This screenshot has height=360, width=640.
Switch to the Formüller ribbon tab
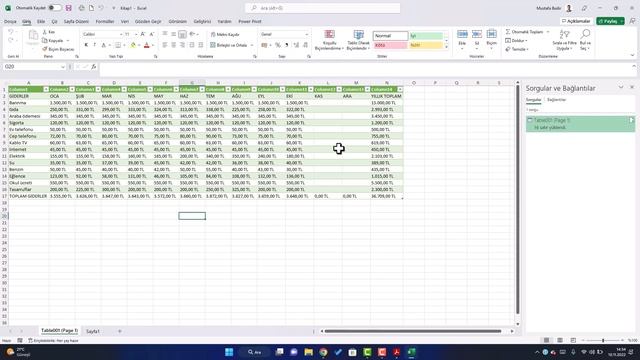click(105, 21)
